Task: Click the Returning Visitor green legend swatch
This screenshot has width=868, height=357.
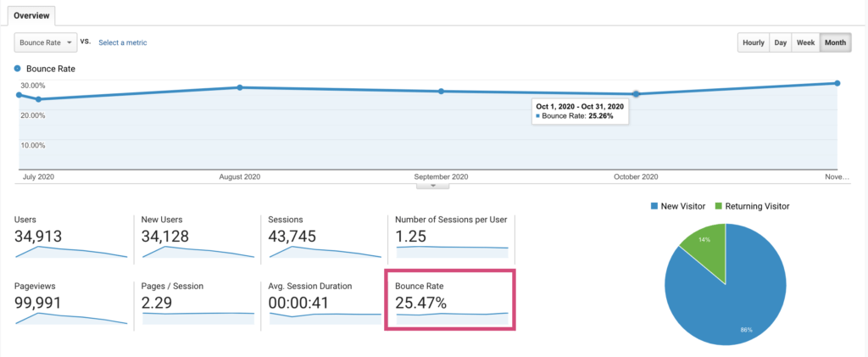Action: tap(719, 206)
